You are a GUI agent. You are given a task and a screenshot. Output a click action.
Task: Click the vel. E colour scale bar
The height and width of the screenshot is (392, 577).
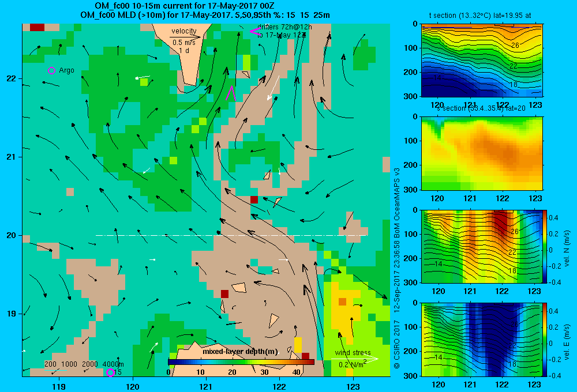click(x=545, y=340)
